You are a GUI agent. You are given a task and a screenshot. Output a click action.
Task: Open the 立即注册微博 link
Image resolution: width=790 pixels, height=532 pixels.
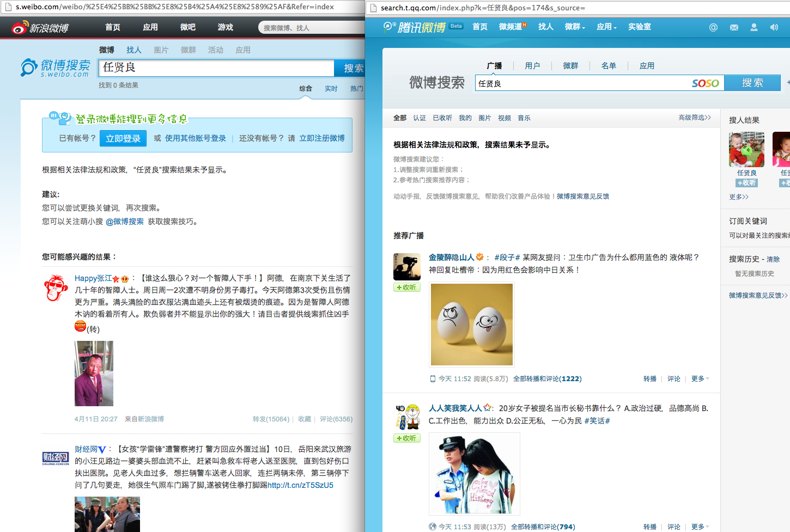pyautogui.click(x=322, y=138)
